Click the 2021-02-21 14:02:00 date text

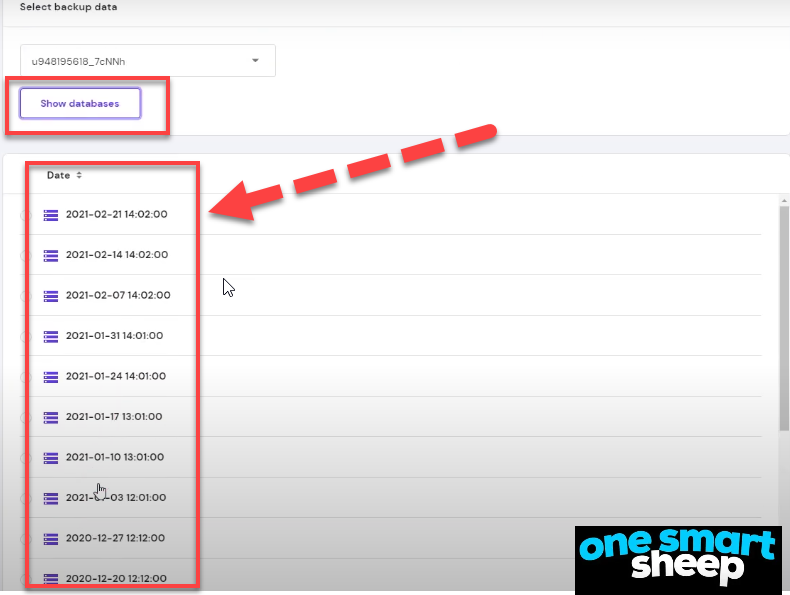[x=116, y=214]
